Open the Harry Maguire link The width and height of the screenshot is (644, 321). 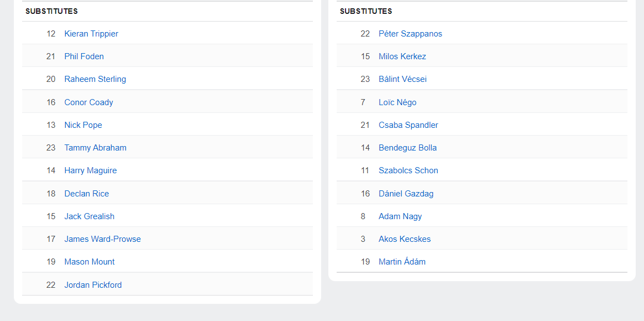point(91,170)
